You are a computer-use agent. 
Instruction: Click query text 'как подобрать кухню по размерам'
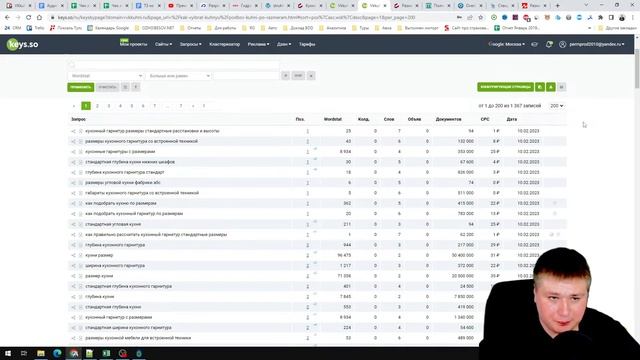click(121, 203)
